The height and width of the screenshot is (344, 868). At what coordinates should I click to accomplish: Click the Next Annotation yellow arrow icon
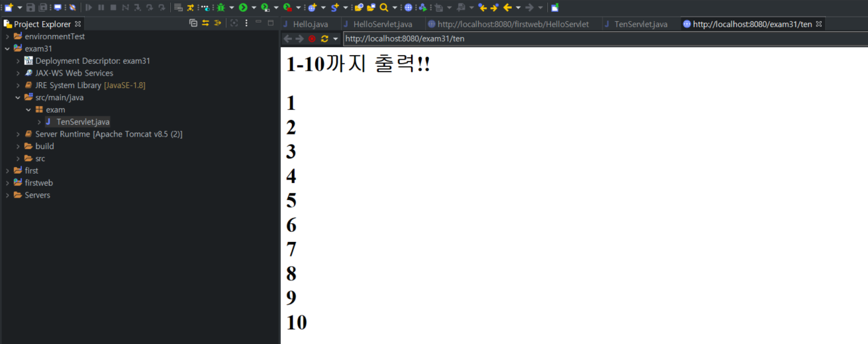(x=494, y=7)
